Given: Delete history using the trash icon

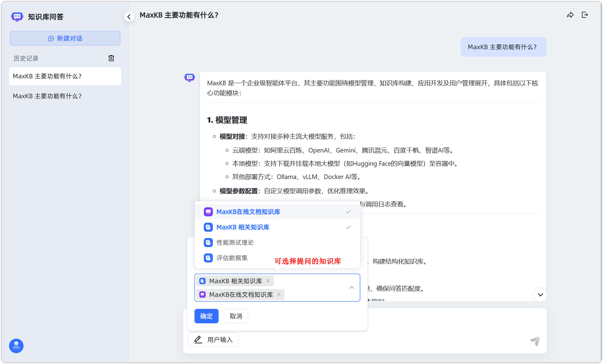Looking at the screenshot, I should [111, 58].
